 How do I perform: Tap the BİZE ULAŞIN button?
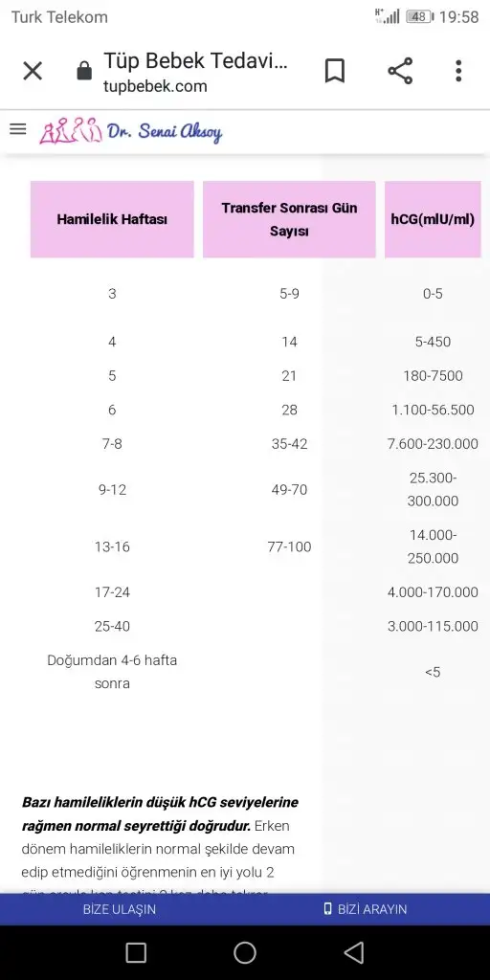[x=120, y=909]
